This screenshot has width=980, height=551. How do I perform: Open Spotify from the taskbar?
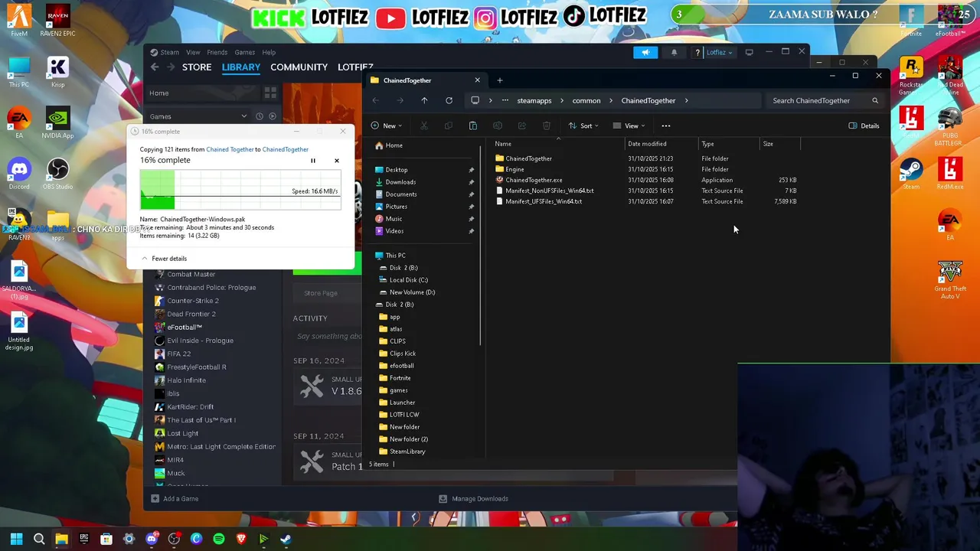pos(219,540)
